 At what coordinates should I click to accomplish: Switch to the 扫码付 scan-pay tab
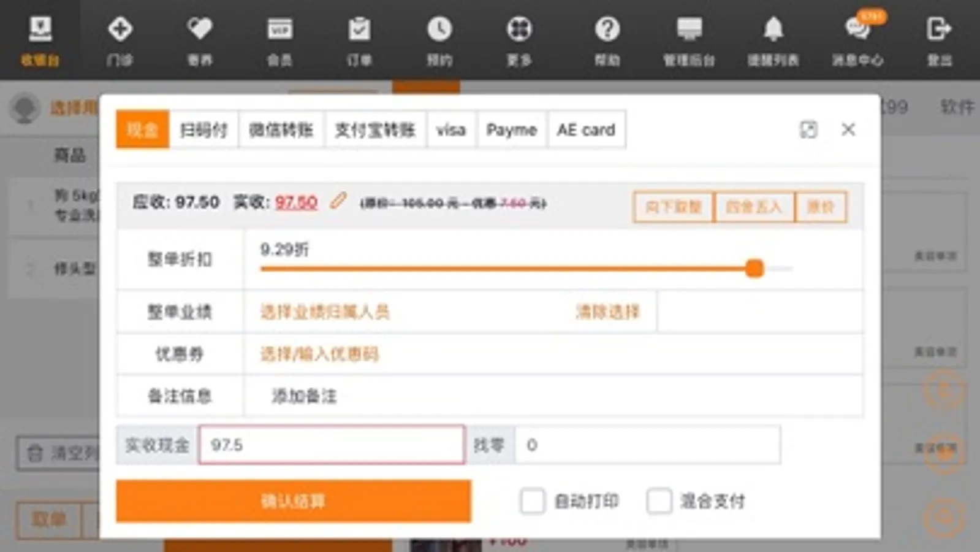[x=203, y=129]
